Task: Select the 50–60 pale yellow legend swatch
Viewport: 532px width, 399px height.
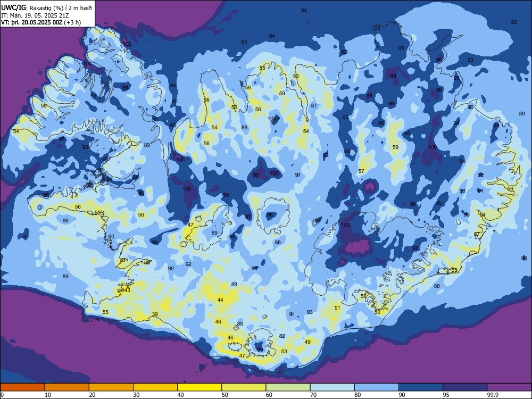Action: coord(244,387)
